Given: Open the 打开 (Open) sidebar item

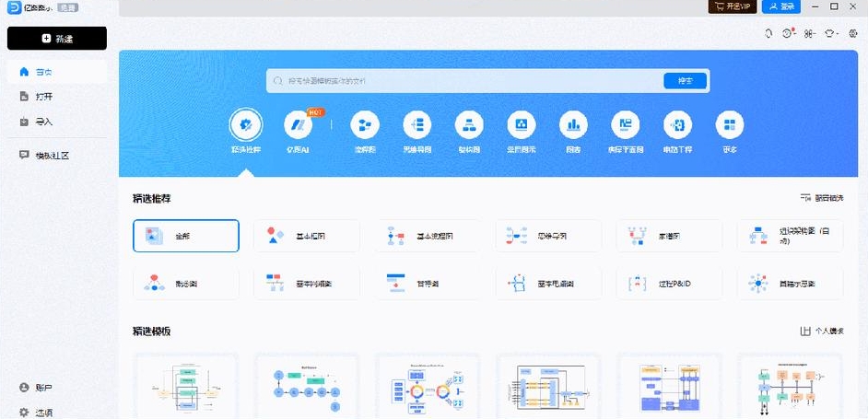Looking at the screenshot, I should point(57,97).
